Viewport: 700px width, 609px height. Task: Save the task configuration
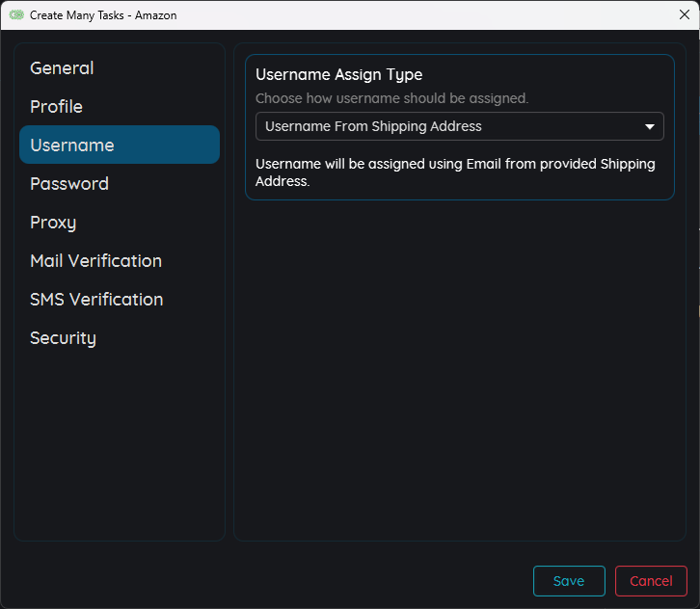pyautogui.click(x=569, y=581)
